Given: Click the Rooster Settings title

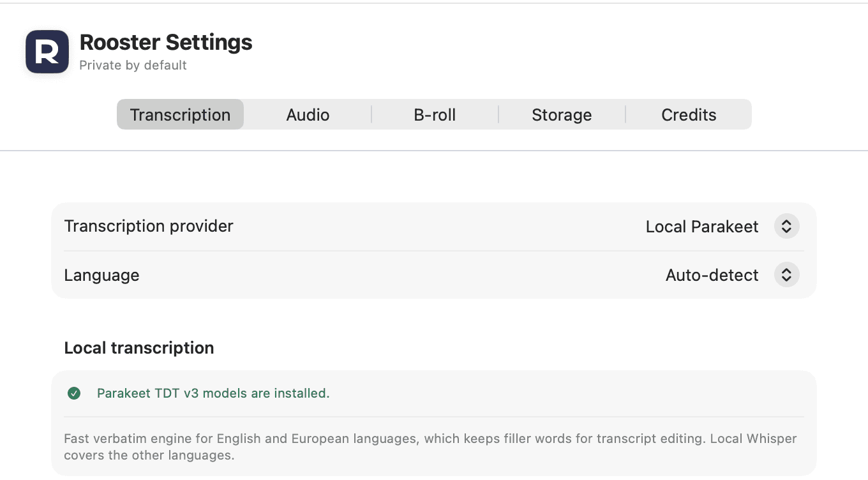Looking at the screenshot, I should (166, 42).
